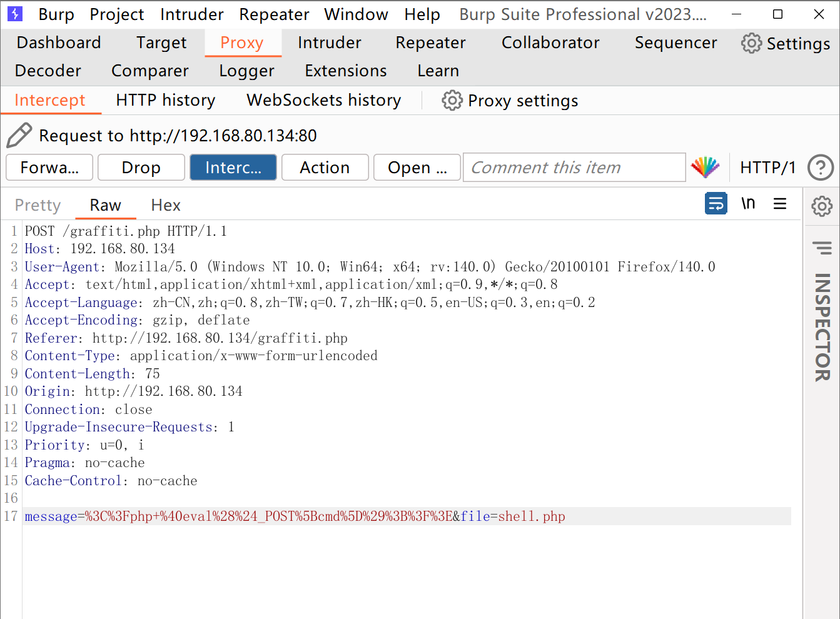Image resolution: width=840 pixels, height=619 pixels.
Task: Click the Upgrade-Insecure-Requests header line
Action: point(129,427)
